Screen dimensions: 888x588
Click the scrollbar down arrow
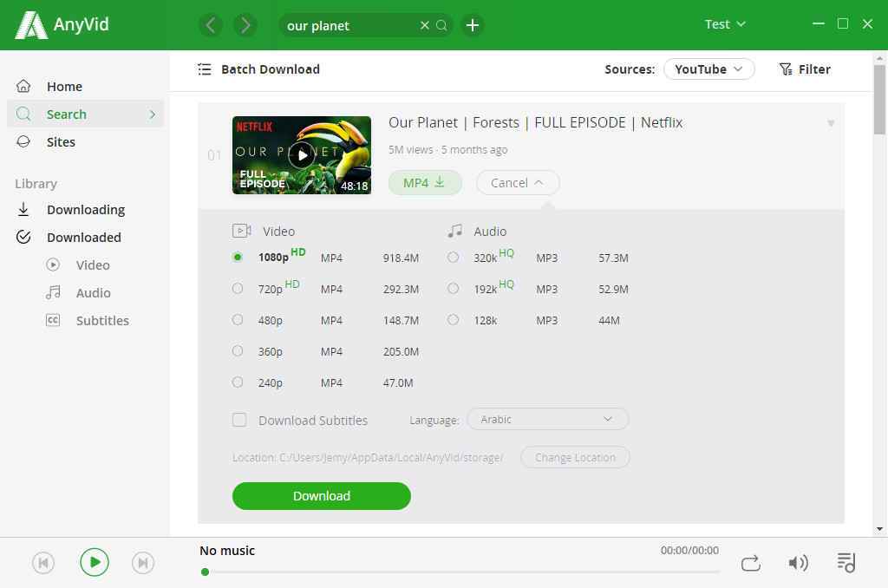[879, 529]
